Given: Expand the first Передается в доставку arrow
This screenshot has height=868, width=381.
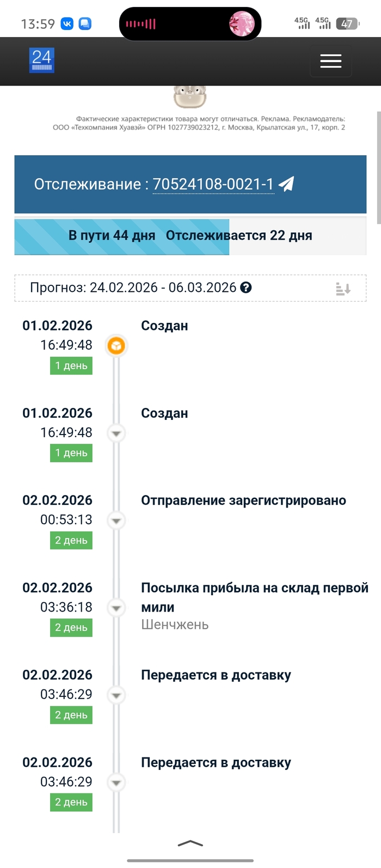Looking at the screenshot, I should pyautogui.click(x=116, y=695).
